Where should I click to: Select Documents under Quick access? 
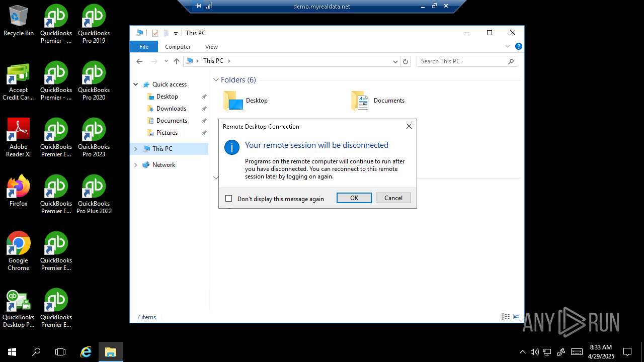[x=172, y=121]
